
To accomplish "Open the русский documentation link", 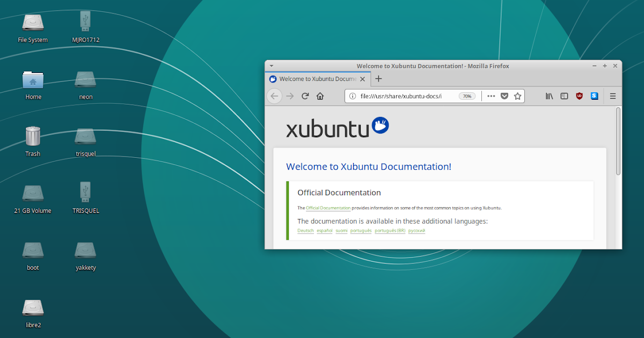I will [416, 231].
